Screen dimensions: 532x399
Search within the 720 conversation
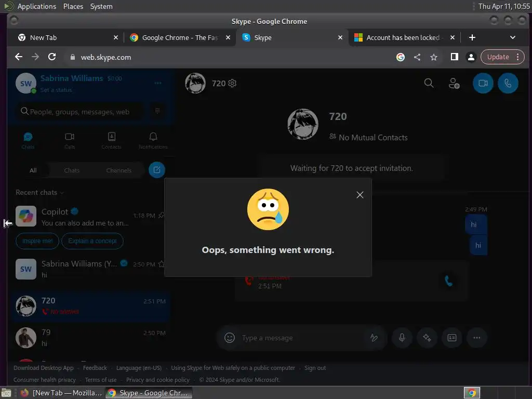(x=429, y=83)
